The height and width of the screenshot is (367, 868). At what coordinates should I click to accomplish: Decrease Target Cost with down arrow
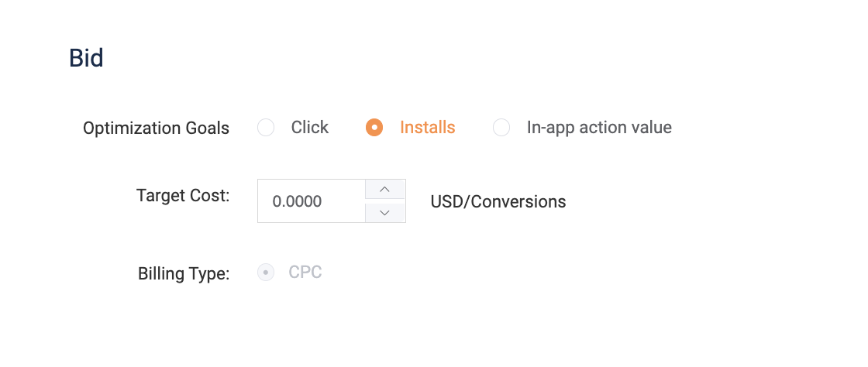coord(385,212)
